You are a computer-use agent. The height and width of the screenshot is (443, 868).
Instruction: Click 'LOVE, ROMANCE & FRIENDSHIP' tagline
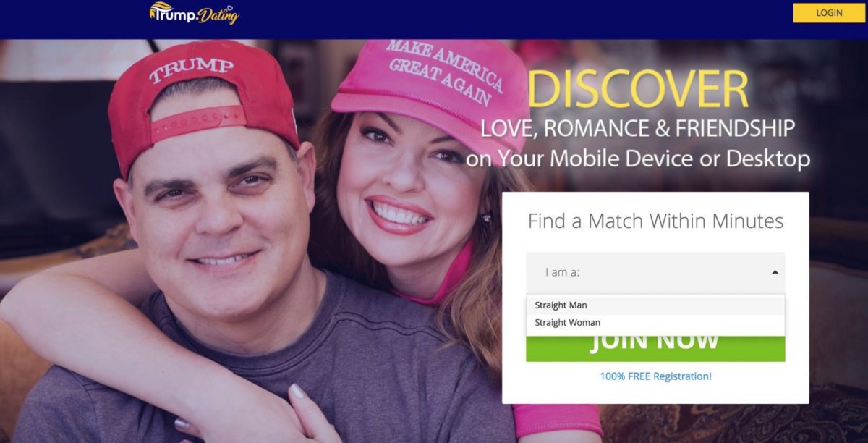pos(638,129)
